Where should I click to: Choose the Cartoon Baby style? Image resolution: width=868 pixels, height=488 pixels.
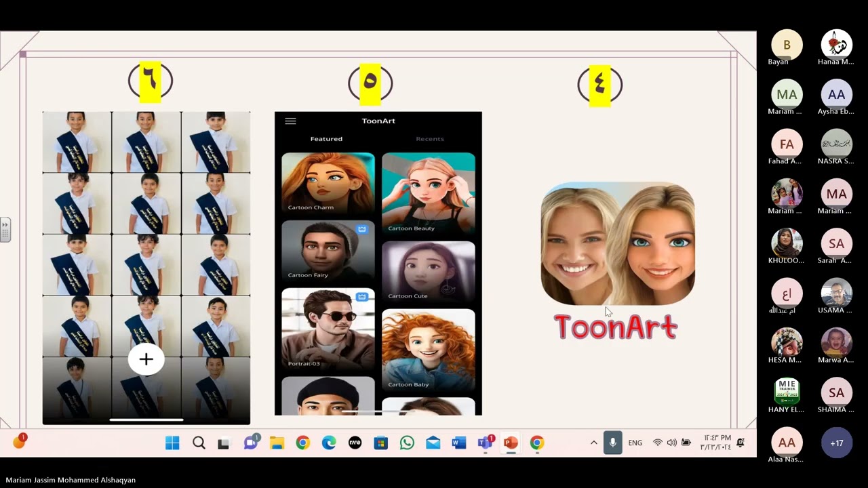tap(429, 350)
